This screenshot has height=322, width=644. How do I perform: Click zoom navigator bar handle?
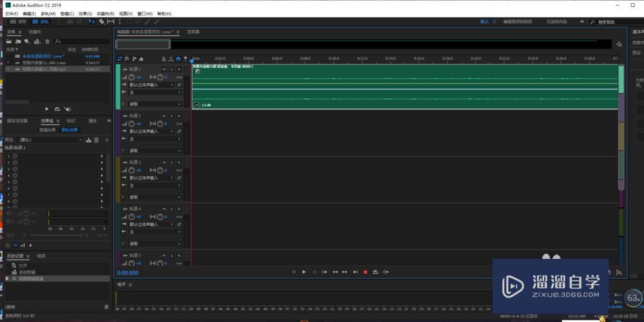pos(143,44)
